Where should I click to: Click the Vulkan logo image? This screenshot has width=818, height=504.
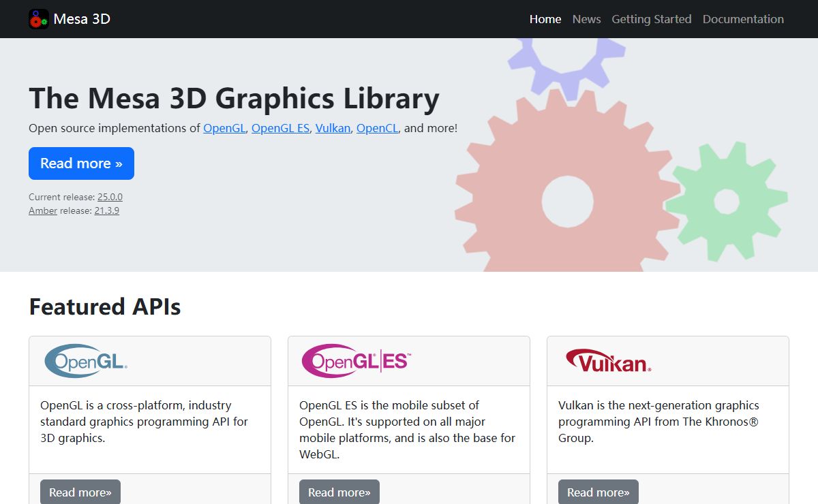tap(608, 360)
